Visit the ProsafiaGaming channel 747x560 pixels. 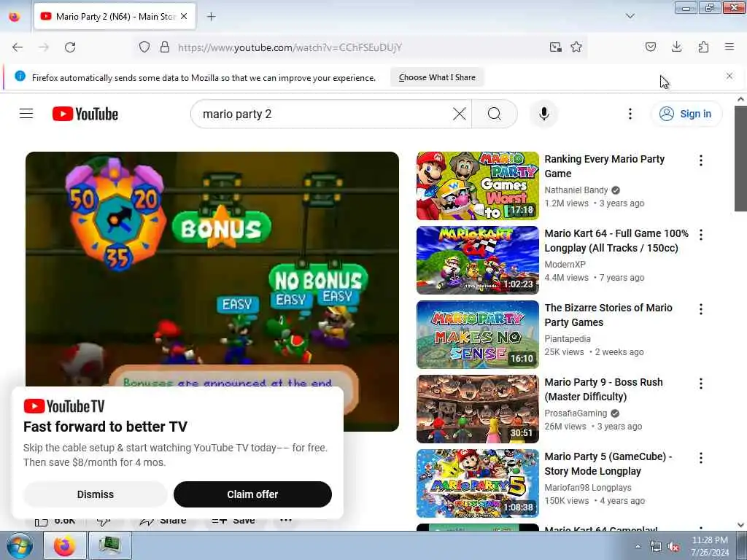pyautogui.click(x=576, y=413)
